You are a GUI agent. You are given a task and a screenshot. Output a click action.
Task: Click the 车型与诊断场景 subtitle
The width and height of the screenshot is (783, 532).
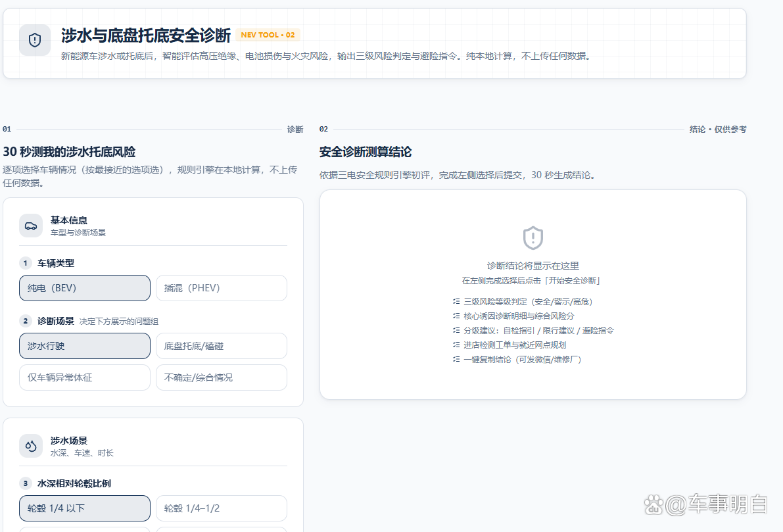[78, 233]
